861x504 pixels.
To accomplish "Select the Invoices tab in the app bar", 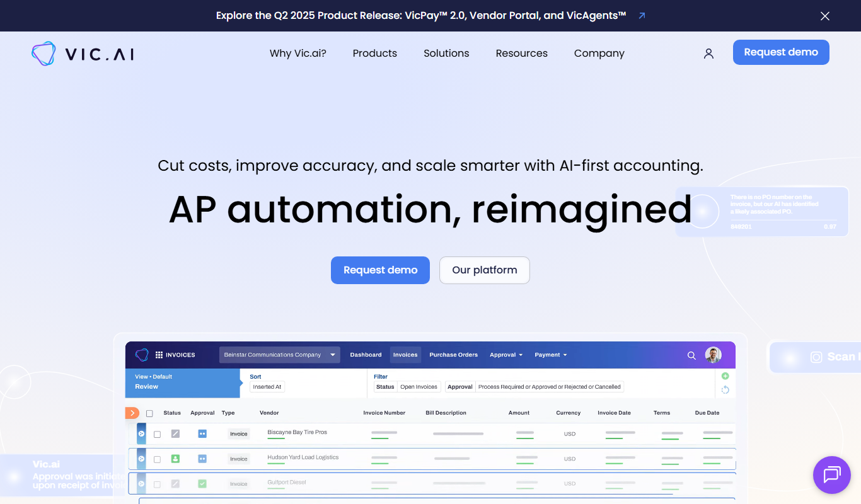I will 405,355.
